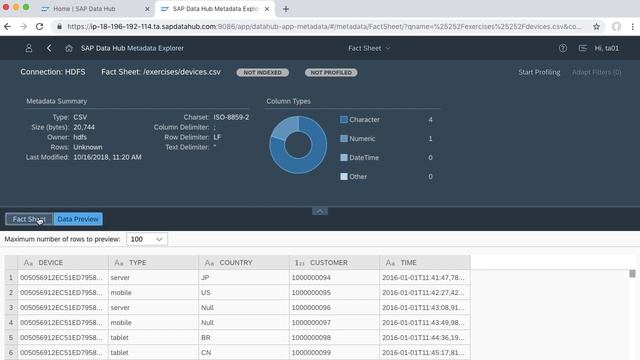
Task: Click the Charset value ISO-8859-2
Action: 231,117
